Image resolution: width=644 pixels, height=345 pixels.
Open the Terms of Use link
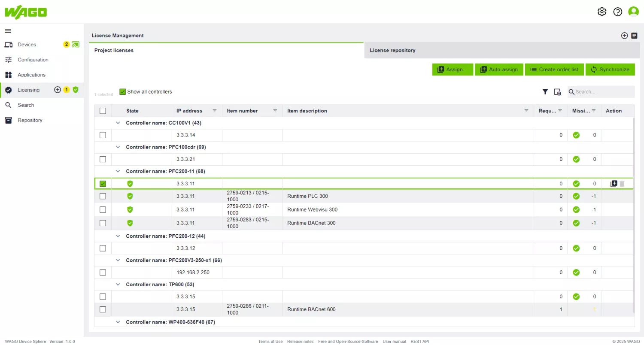coord(270,342)
